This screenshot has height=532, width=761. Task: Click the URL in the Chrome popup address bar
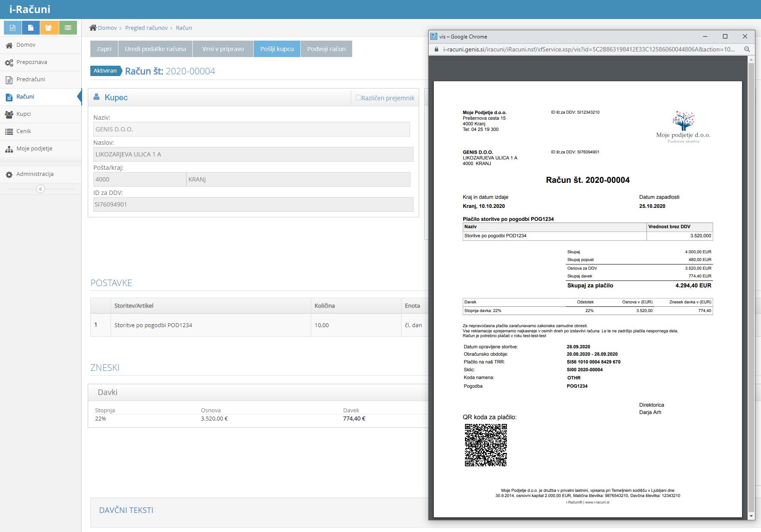click(x=589, y=49)
